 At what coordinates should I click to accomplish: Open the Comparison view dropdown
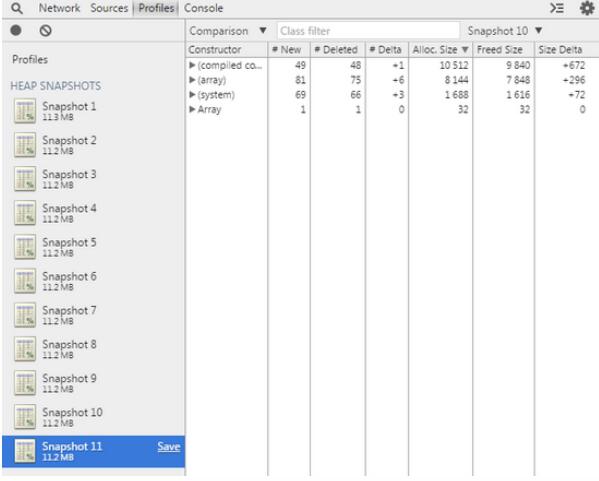228,31
